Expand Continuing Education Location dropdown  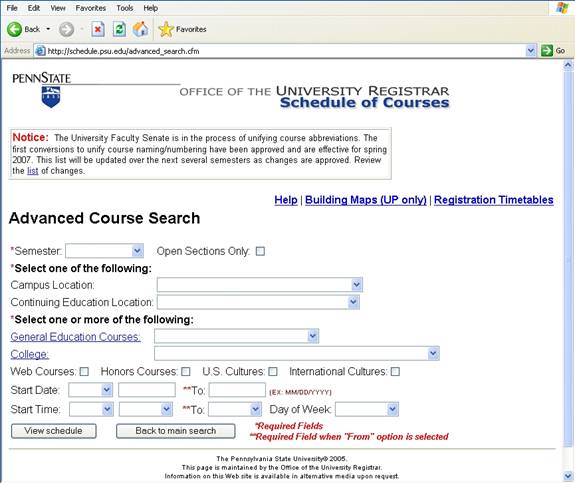click(x=258, y=302)
